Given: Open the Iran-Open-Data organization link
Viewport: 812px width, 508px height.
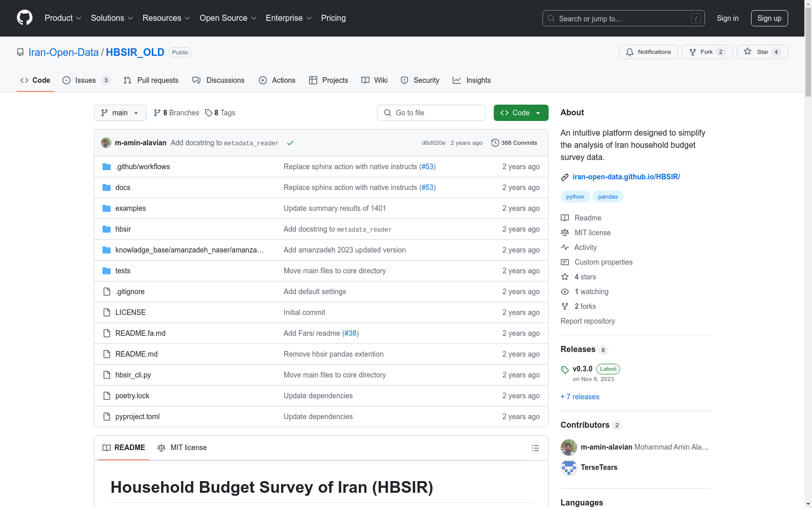Looking at the screenshot, I should pos(63,52).
